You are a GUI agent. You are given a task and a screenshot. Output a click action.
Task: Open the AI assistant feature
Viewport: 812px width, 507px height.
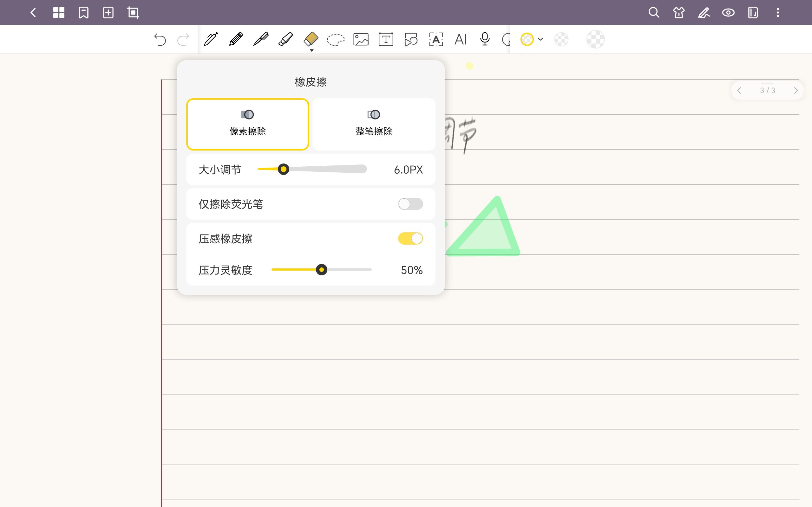point(460,39)
